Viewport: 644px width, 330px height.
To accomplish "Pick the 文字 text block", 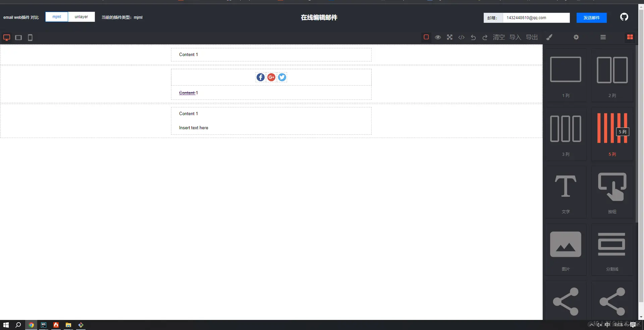I will coord(566,192).
